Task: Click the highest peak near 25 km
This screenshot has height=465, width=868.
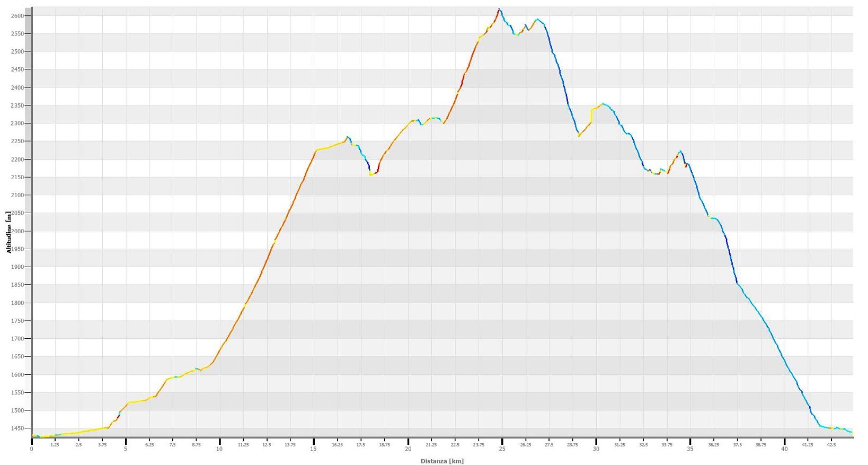Action: pos(499,9)
